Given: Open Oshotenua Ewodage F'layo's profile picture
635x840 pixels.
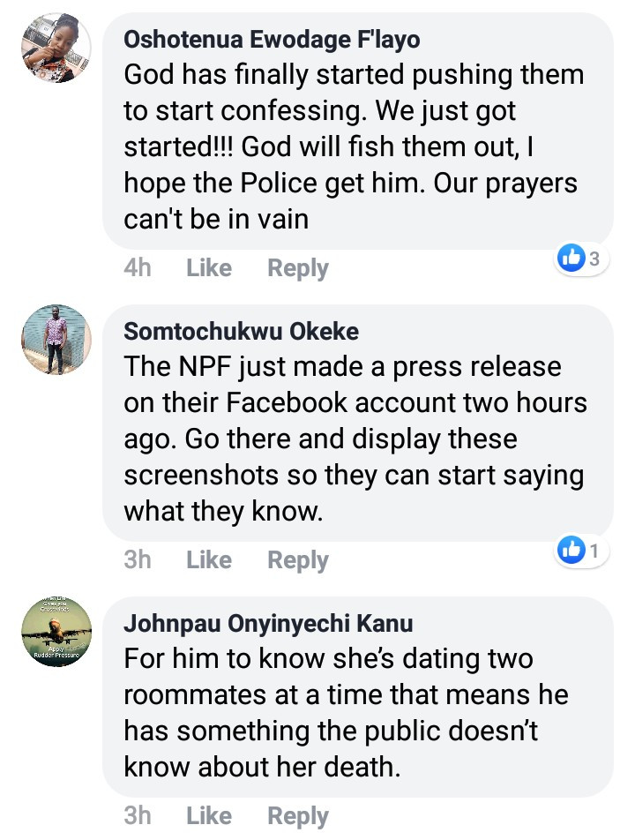Looking at the screenshot, I should [x=56, y=49].
